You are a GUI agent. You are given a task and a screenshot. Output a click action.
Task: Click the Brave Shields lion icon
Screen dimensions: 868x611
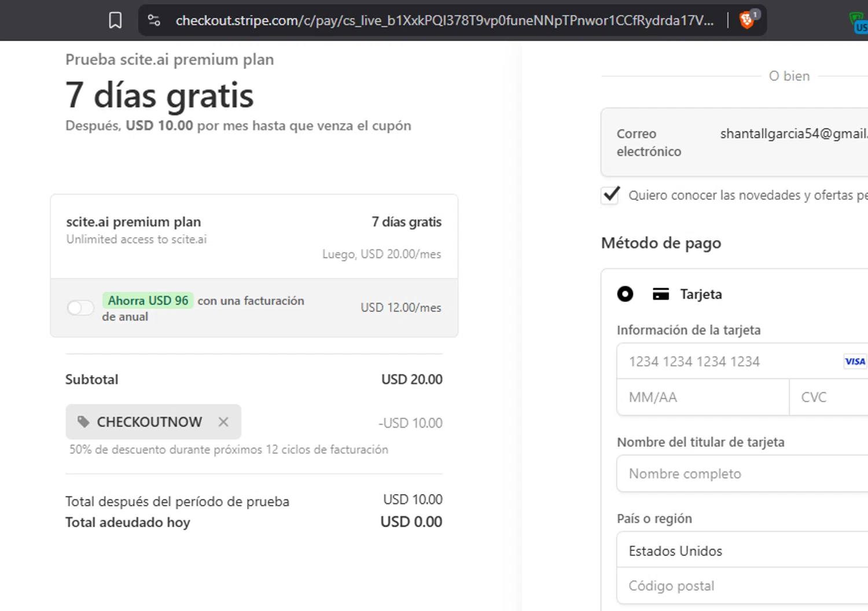pos(747,20)
